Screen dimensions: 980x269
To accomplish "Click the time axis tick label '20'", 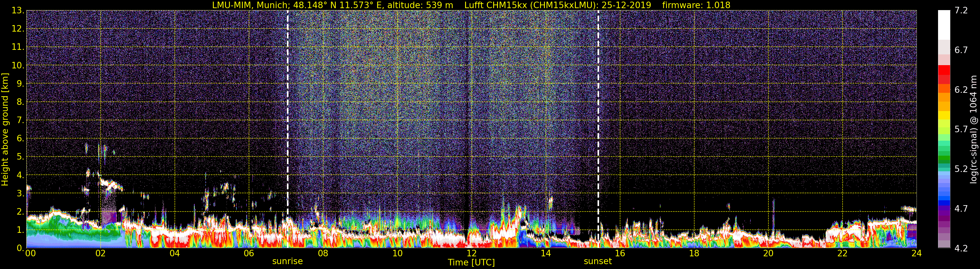I will (x=768, y=253).
